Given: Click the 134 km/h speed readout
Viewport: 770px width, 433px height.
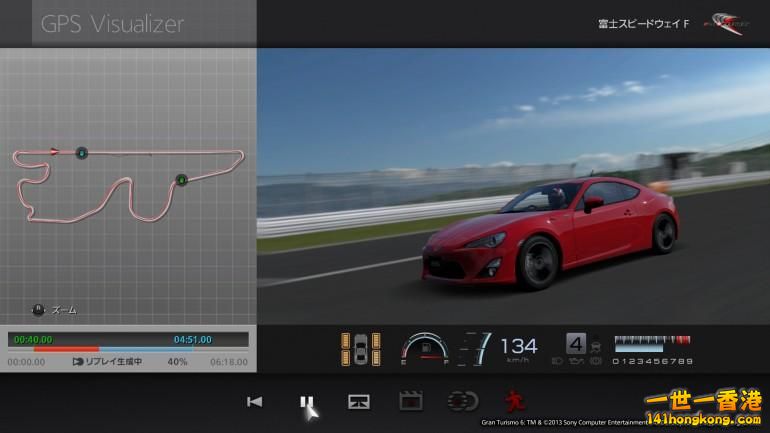Looking at the screenshot, I should pos(518,346).
